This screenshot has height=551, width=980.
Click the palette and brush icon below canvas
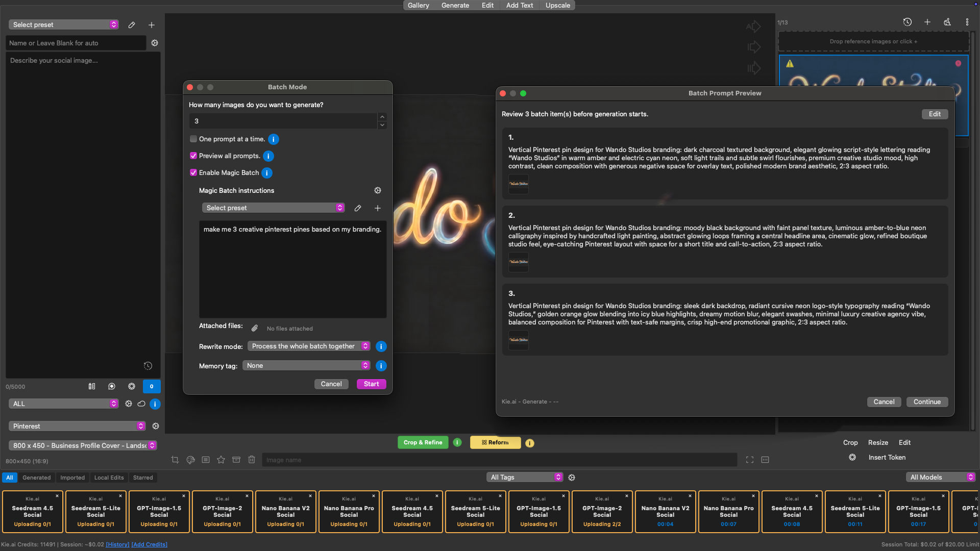coord(190,460)
